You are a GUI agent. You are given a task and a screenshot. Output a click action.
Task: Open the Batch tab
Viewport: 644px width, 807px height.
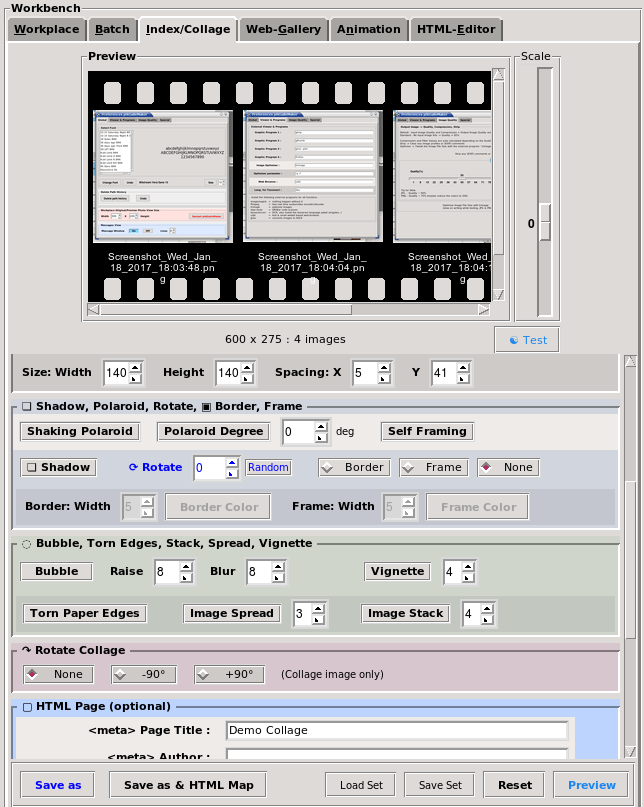coord(112,29)
